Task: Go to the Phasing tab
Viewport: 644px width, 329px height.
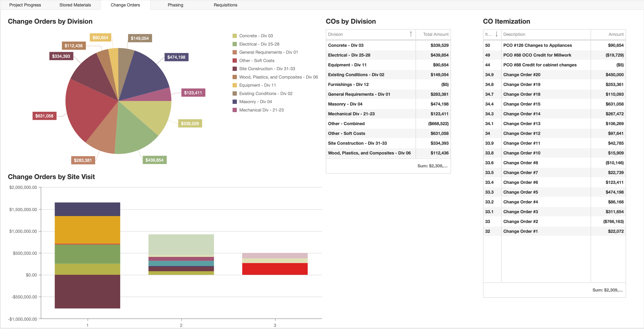Action: point(175,5)
